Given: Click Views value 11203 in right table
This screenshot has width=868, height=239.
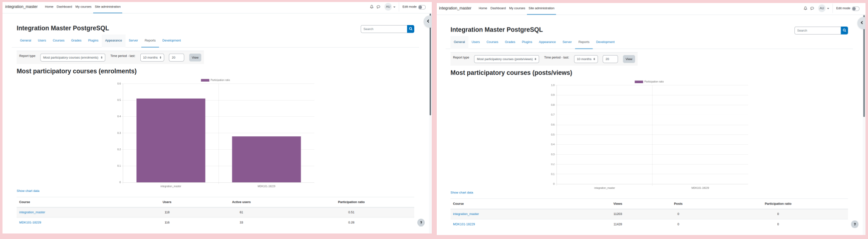Looking at the screenshot, I should coord(618,214).
